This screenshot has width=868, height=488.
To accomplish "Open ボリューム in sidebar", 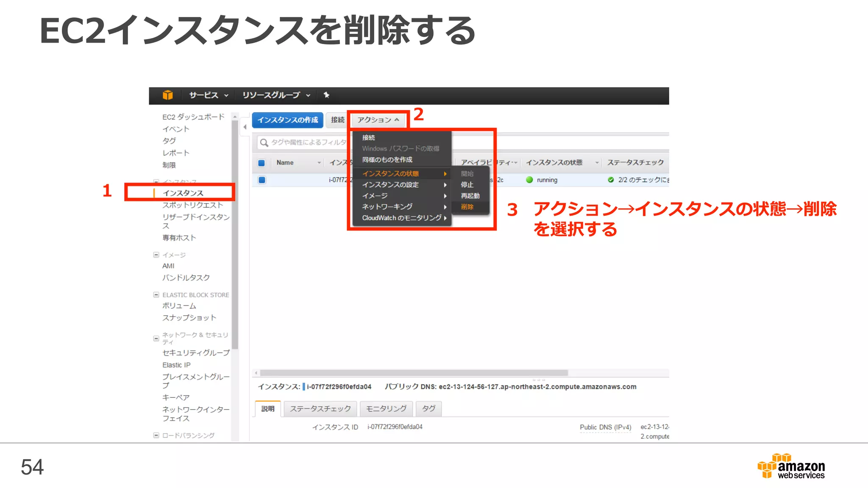I will [x=179, y=306].
